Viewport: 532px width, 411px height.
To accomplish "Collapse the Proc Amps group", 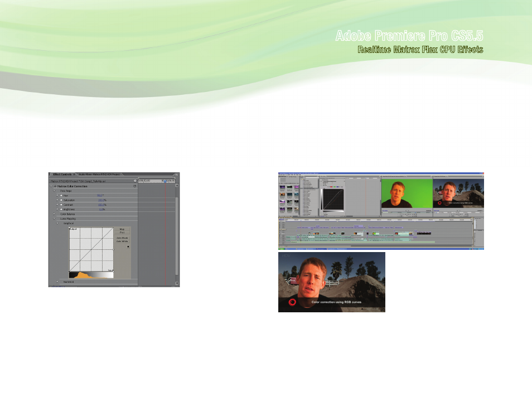I will pos(54,191).
